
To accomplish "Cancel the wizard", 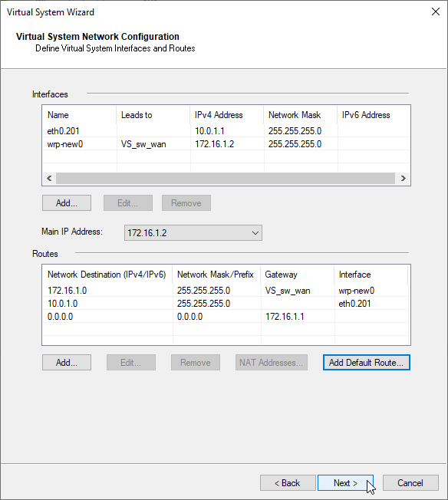I will pyautogui.click(x=410, y=483).
